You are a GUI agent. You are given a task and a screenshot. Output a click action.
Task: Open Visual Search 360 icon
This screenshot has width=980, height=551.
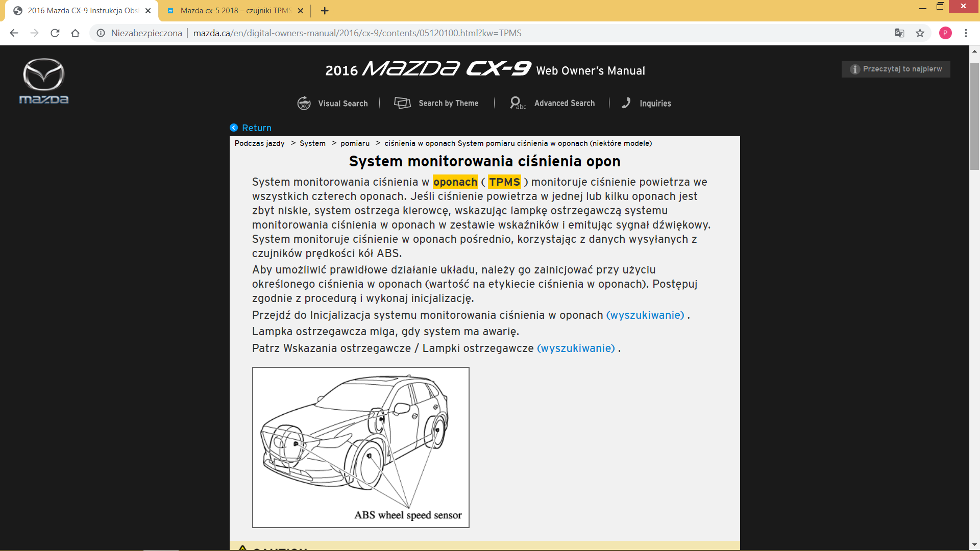point(304,103)
